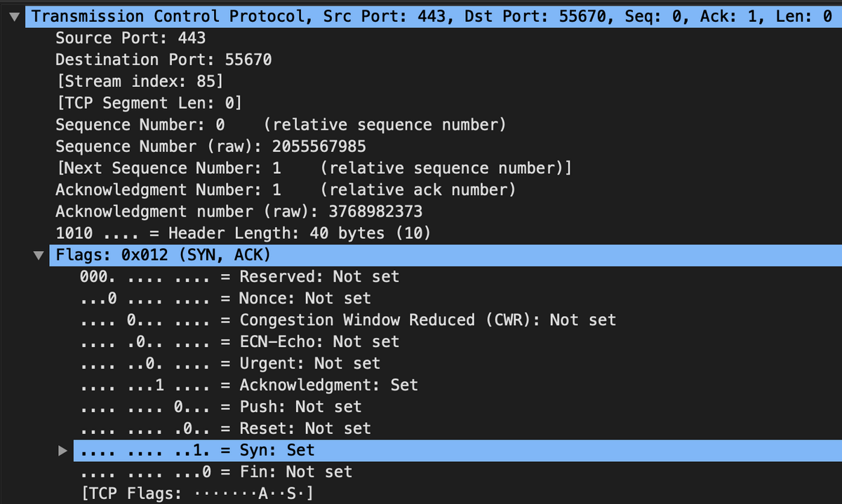The width and height of the screenshot is (842, 504).
Task: Select the Stream index: 85 field
Action: coord(140,81)
